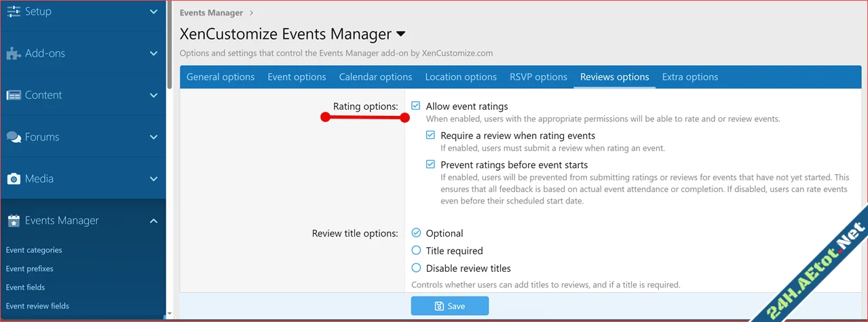Click the Media camera icon
The width and height of the screenshot is (868, 322).
click(x=13, y=179)
